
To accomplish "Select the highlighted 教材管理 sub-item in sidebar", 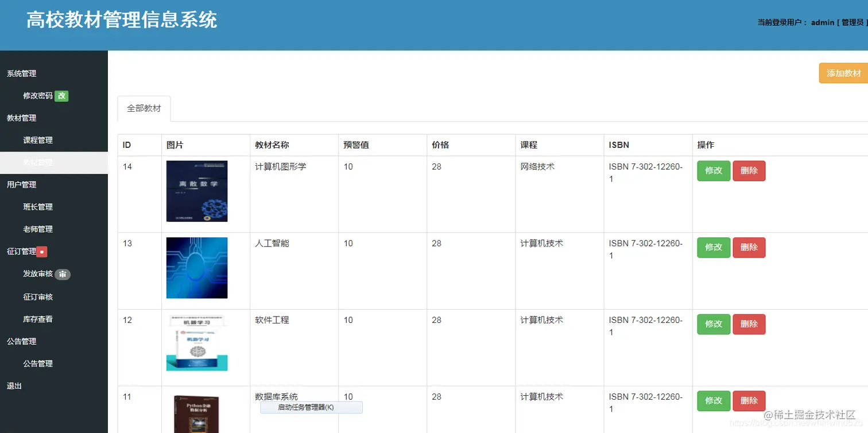I will click(54, 162).
